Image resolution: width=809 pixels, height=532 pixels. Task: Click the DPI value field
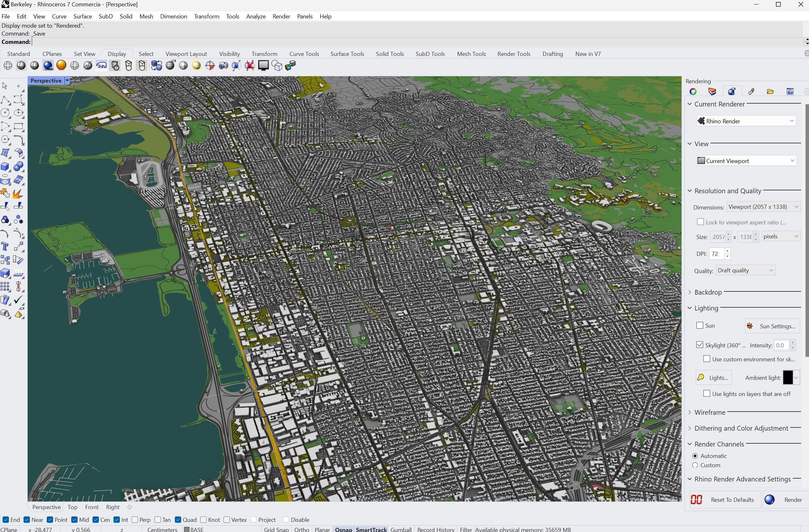point(717,254)
